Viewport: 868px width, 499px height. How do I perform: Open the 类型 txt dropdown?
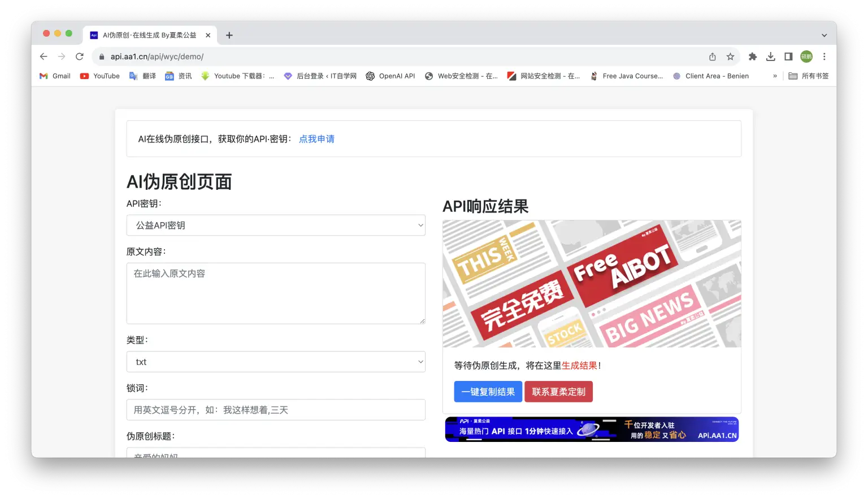pyautogui.click(x=276, y=362)
